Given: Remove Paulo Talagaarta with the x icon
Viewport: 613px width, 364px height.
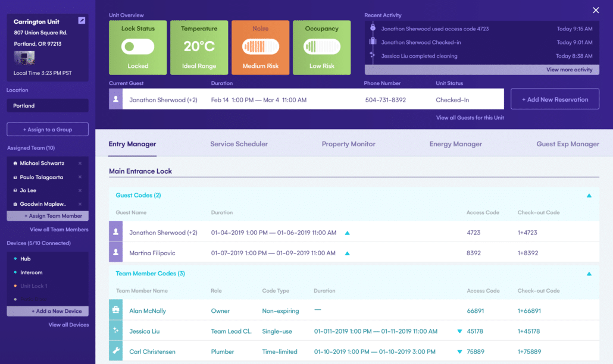Looking at the screenshot, I should click(80, 177).
